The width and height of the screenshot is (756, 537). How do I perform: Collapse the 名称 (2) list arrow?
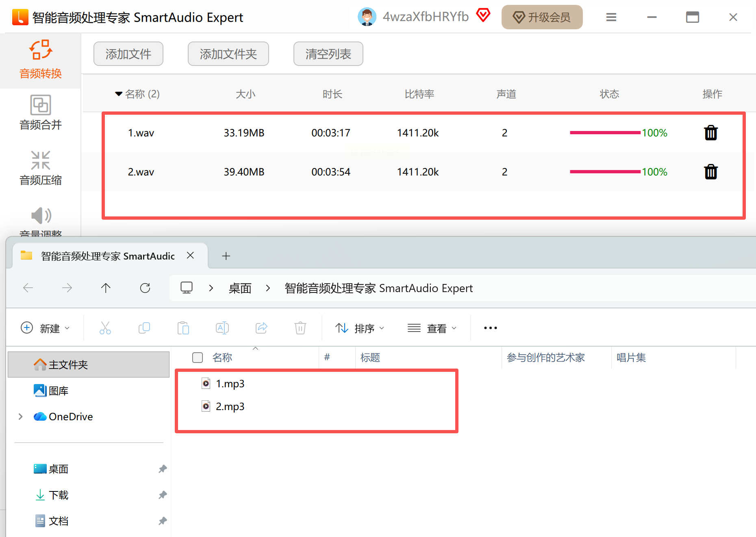(x=119, y=94)
